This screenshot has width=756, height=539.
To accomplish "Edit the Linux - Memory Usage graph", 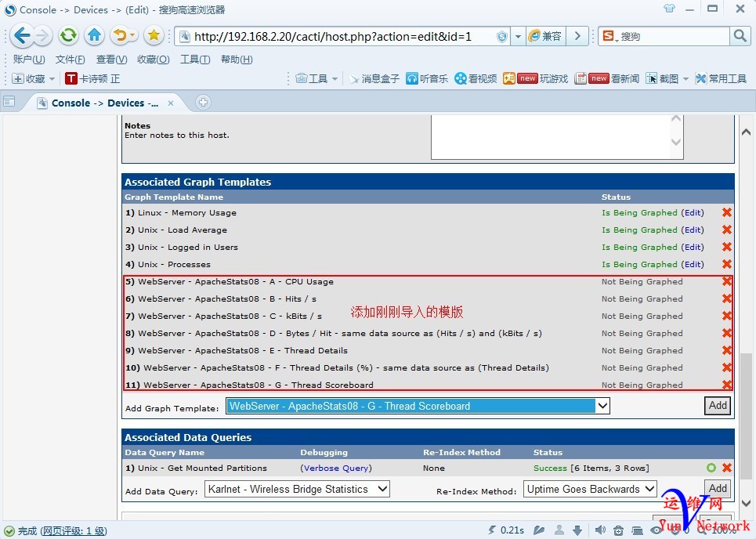I will click(x=693, y=212).
